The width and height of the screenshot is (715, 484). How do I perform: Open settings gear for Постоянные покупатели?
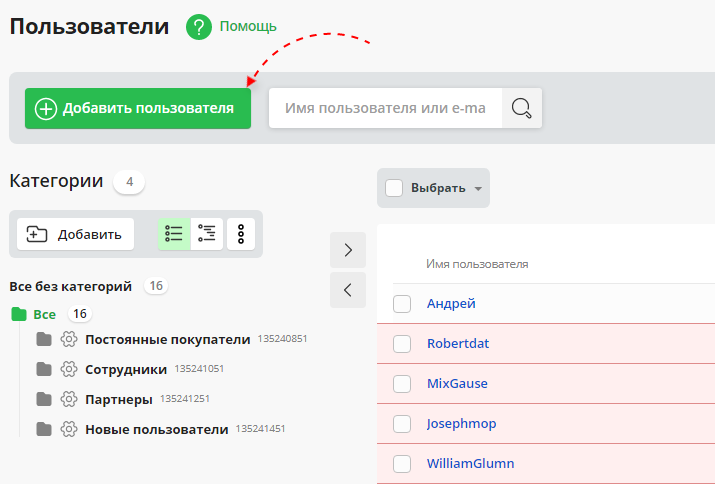click(x=69, y=339)
